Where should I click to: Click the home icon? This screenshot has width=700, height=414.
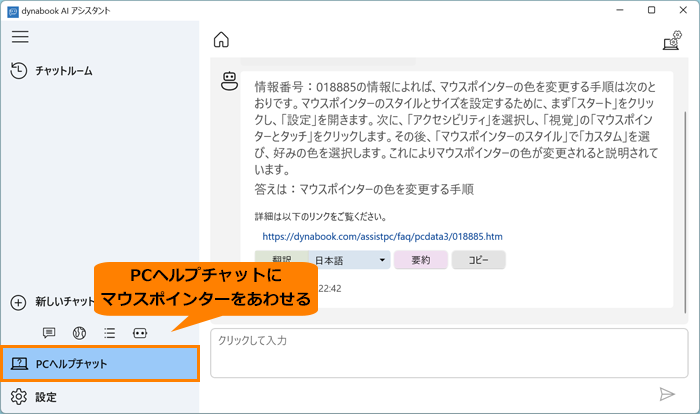221,40
